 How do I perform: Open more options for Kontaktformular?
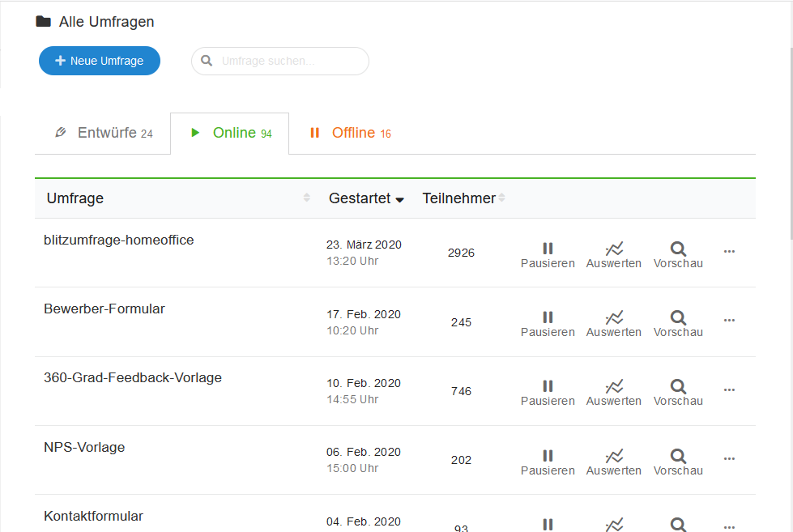(729, 527)
